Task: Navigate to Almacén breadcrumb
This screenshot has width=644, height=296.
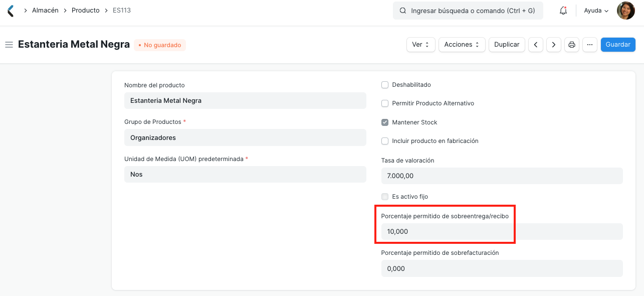Action: tap(45, 10)
